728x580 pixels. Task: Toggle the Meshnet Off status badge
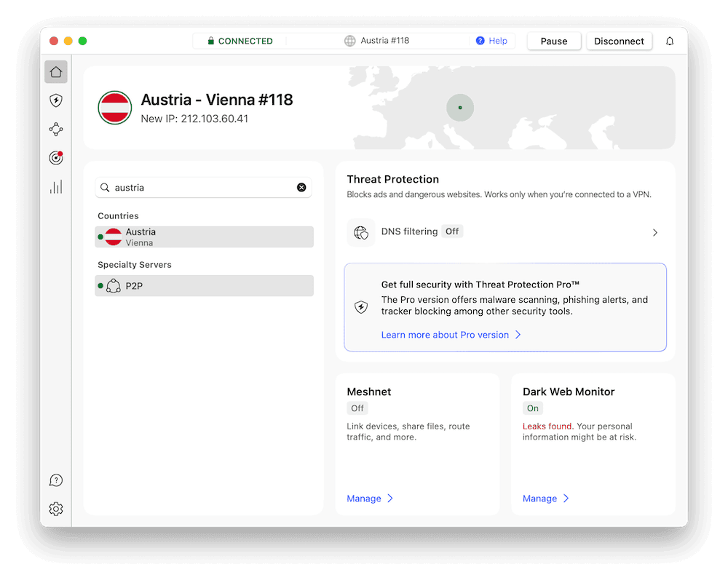click(357, 408)
